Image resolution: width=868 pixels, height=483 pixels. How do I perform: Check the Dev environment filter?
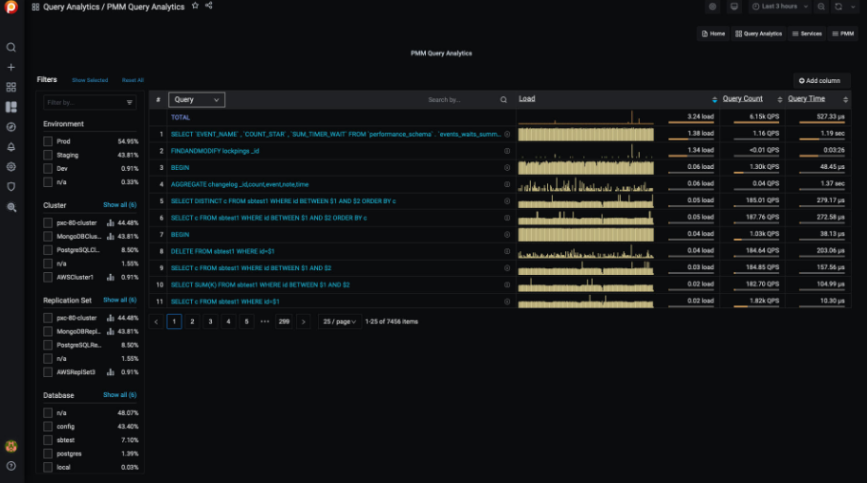(48, 169)
